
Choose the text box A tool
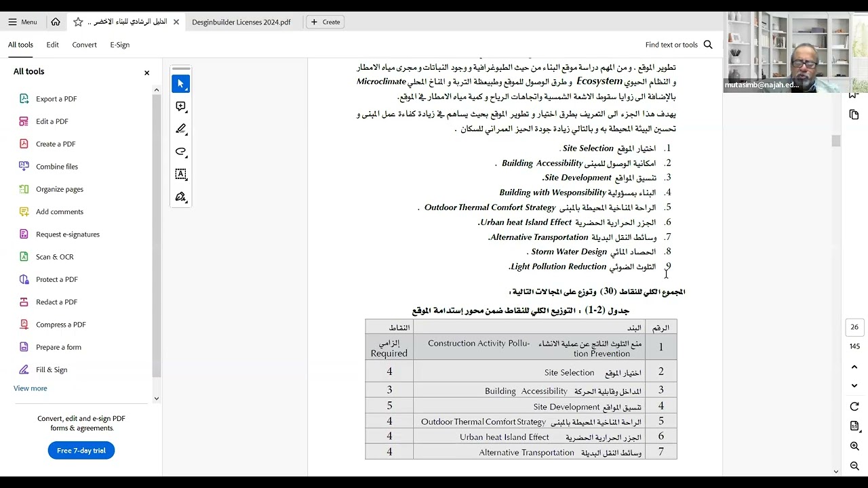(x=180, y=174)
